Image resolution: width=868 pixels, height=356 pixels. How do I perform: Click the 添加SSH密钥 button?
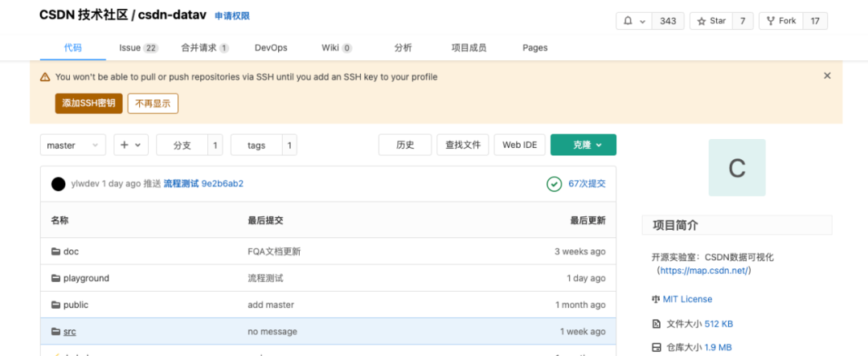pyautogui.click(x=88, y=103)
